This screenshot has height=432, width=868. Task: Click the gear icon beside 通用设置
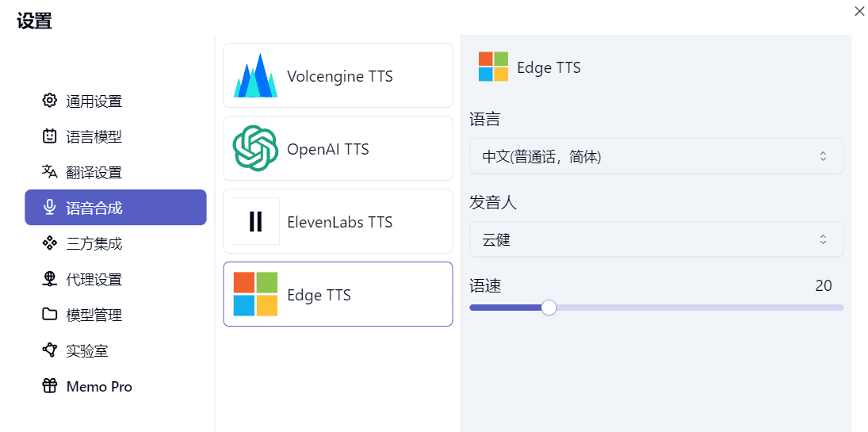coord(50,101)
